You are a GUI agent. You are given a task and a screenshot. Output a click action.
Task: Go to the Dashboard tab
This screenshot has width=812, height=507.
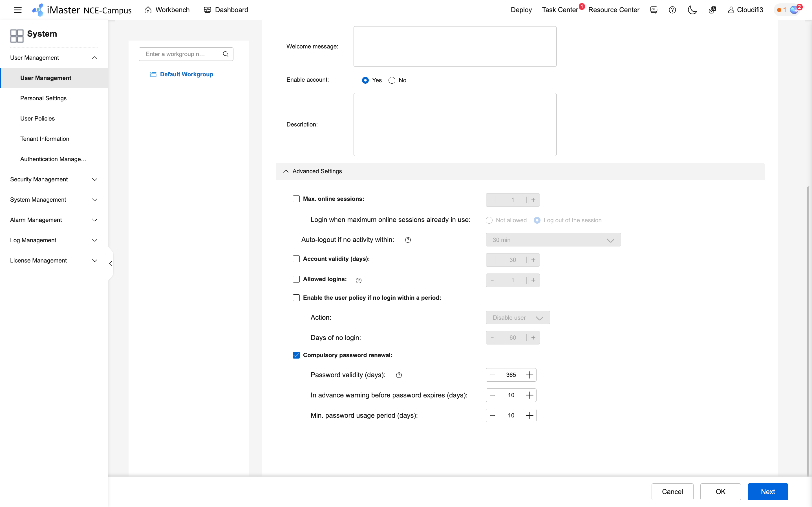click(226, 10)
